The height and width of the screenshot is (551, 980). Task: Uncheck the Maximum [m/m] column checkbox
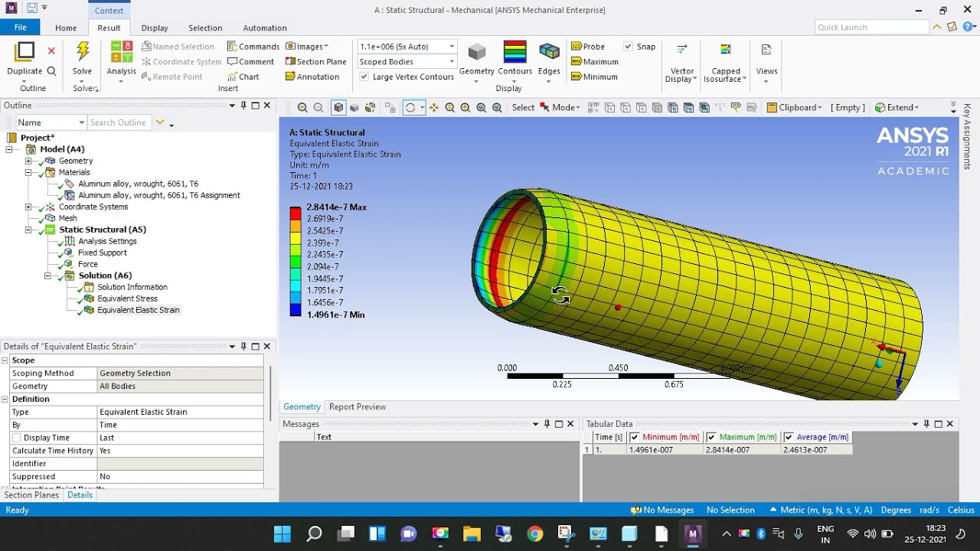tap(711, 437)
